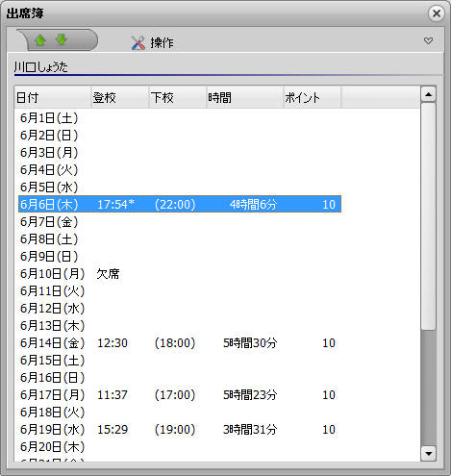Close the 出席簿 window
Viewport: 451px width, 476px height.
click(x=437, y=13)
